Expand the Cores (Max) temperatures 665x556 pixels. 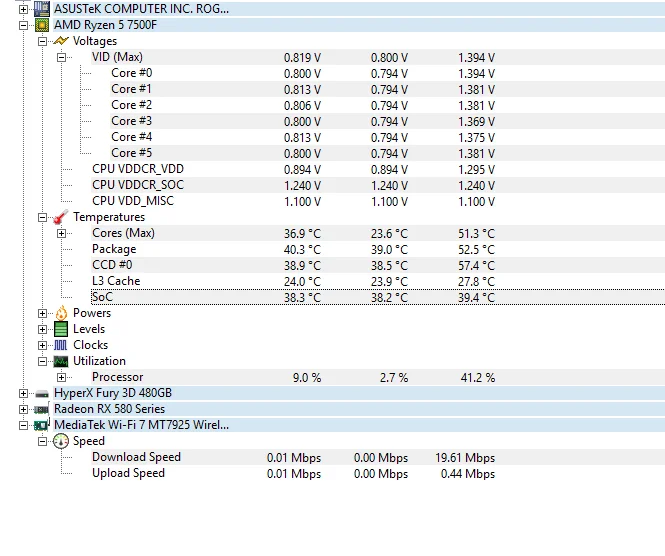[61, 233]
